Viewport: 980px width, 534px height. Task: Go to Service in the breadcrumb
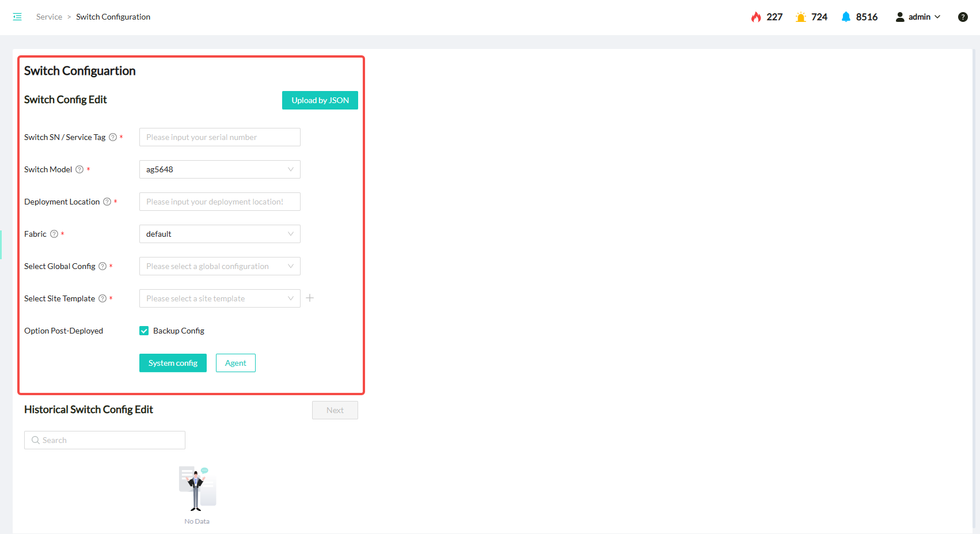(49, 17)
